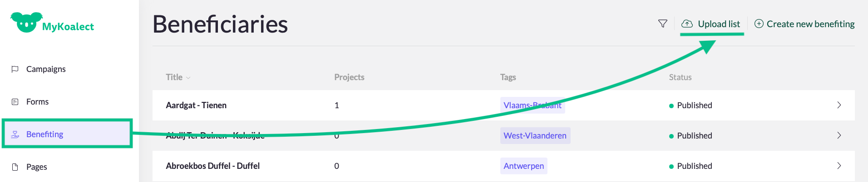Select the West-Vlaanderen tag

coord(535,135)
